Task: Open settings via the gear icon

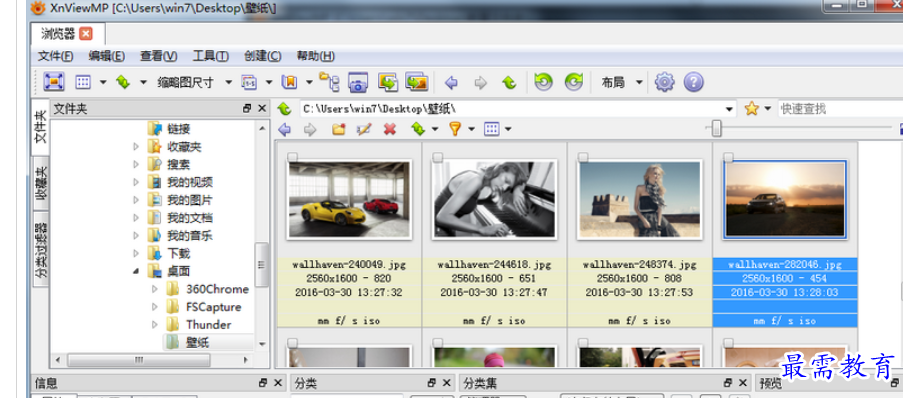Action: pos(664,82)
